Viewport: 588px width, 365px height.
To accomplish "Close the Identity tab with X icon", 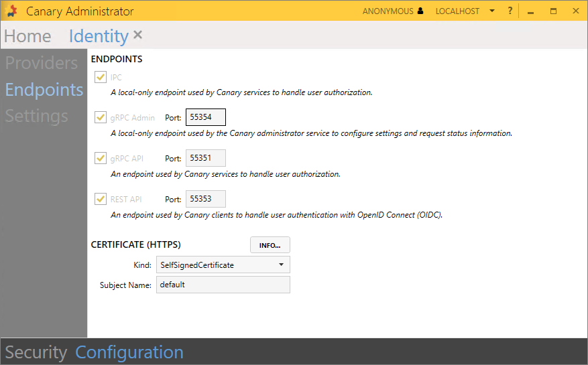I will (137, 35).
